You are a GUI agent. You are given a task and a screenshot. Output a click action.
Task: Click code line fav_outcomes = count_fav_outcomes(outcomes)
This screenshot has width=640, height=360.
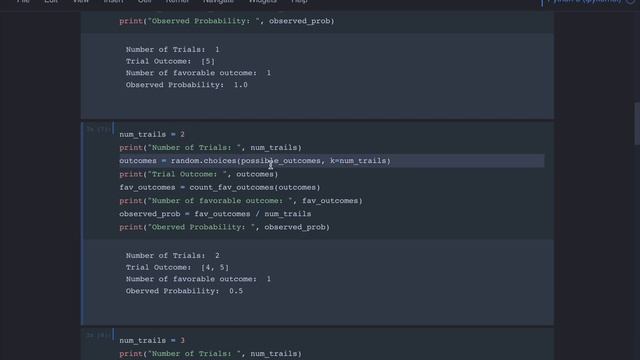point(220,187)
